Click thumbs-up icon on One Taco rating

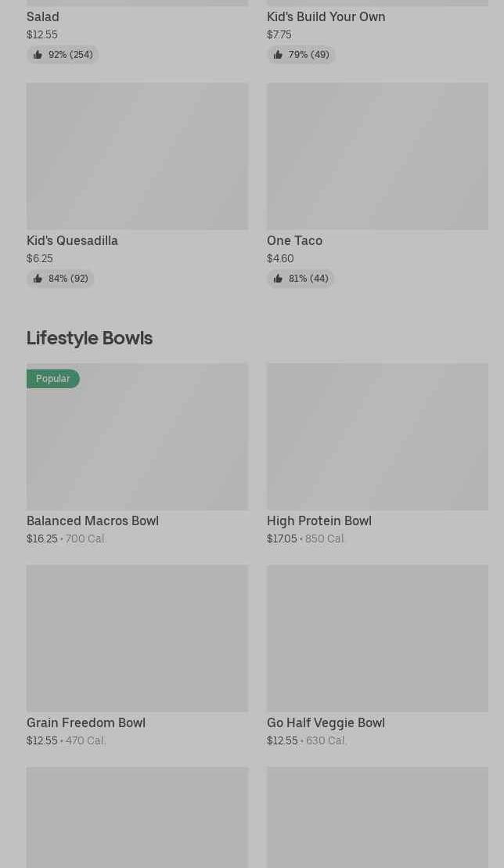click(x=278, y=279)
